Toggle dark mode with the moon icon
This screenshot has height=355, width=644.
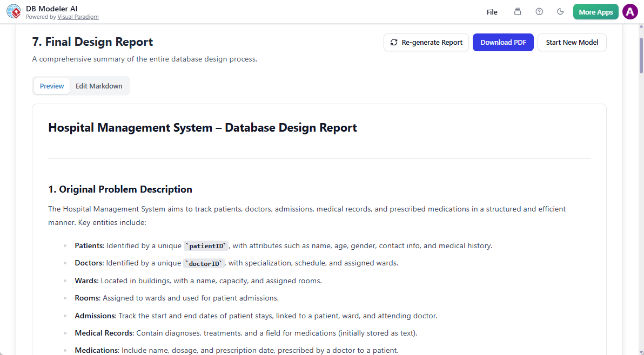(560, 11)
